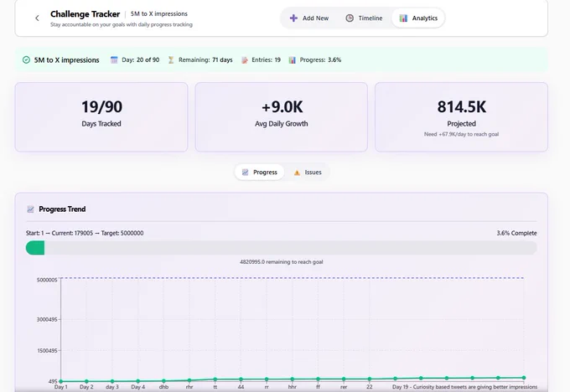Click the calendar icon next to Day 20 of 90

click(x=114, y=60)
